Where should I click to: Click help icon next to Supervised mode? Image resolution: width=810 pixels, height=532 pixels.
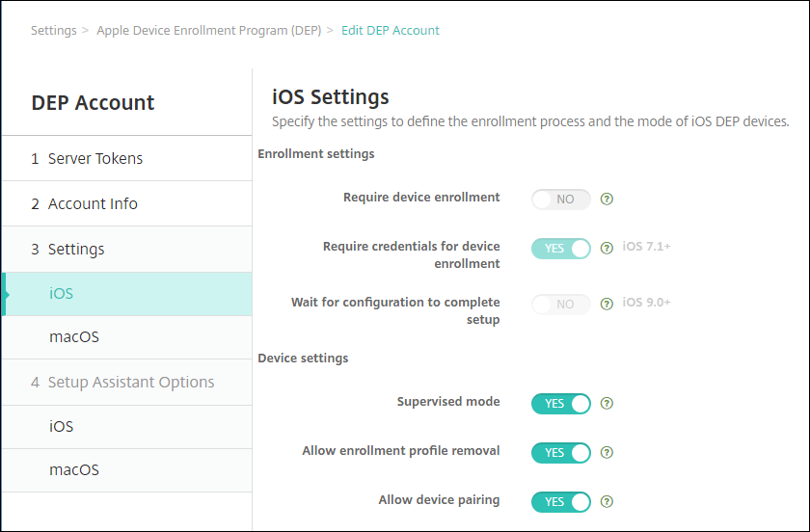pos(607,404)
